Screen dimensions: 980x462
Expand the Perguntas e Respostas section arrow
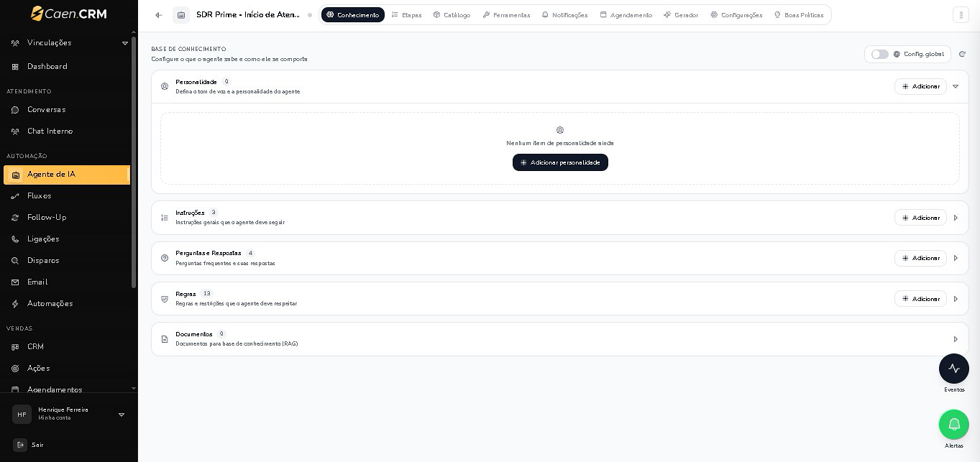[x=956, y=258]
